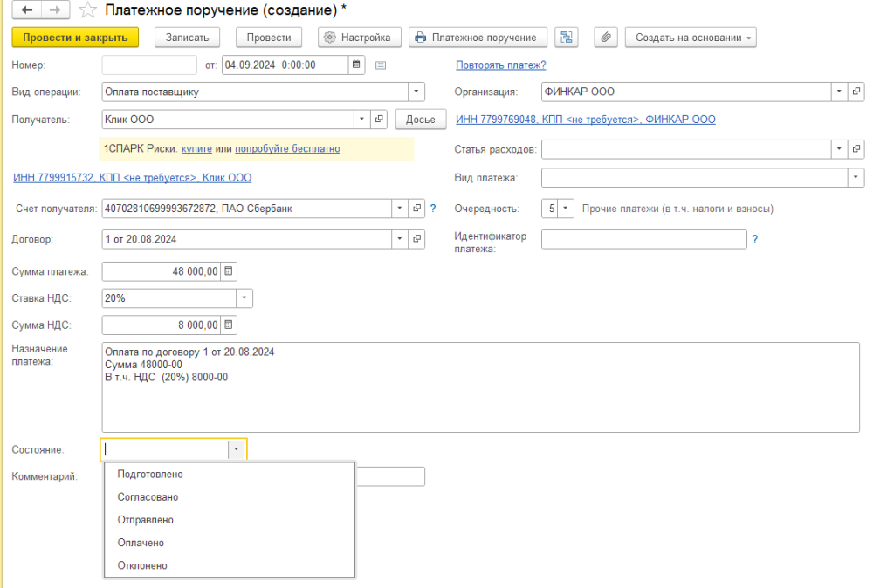The height and width of the screenshot is (588, 894).
Task: Open the Создать на основании menu
Action: click(691, 38)
